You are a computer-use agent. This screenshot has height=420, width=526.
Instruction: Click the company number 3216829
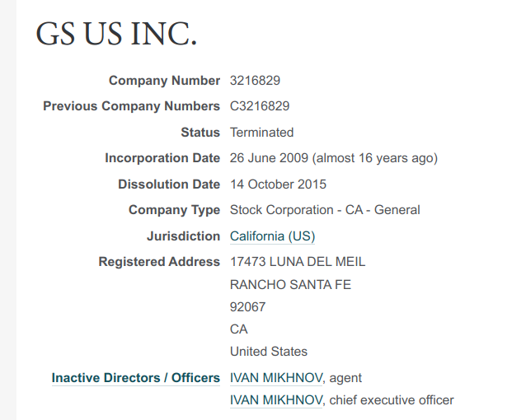click(x=255, y=81)
